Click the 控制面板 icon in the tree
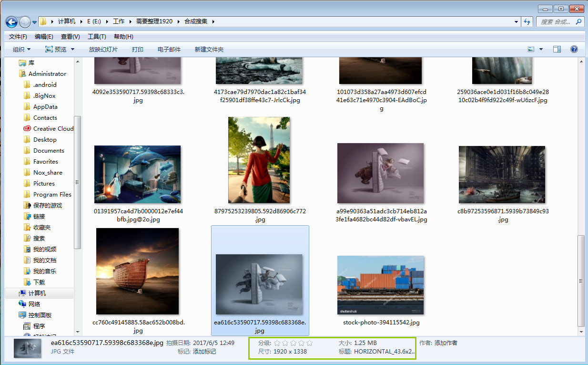The image size is (588, 365). (22, 315)
